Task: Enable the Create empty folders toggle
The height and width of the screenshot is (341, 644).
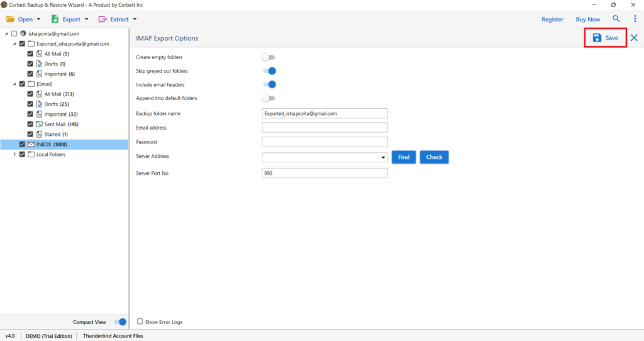Action: [x=269, y=57]
